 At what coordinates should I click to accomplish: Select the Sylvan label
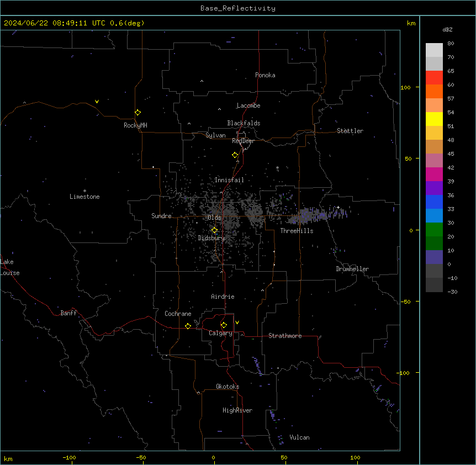215,135
